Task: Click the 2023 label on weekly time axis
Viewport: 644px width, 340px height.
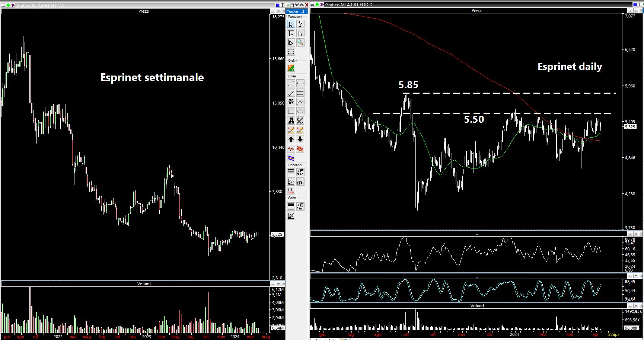Action: coord(147,337)
